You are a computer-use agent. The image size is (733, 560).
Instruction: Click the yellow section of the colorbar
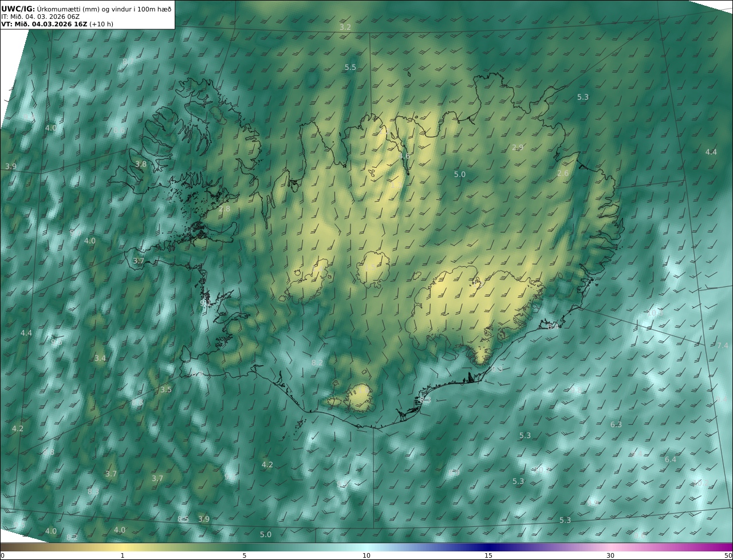[x=123, y=547]
